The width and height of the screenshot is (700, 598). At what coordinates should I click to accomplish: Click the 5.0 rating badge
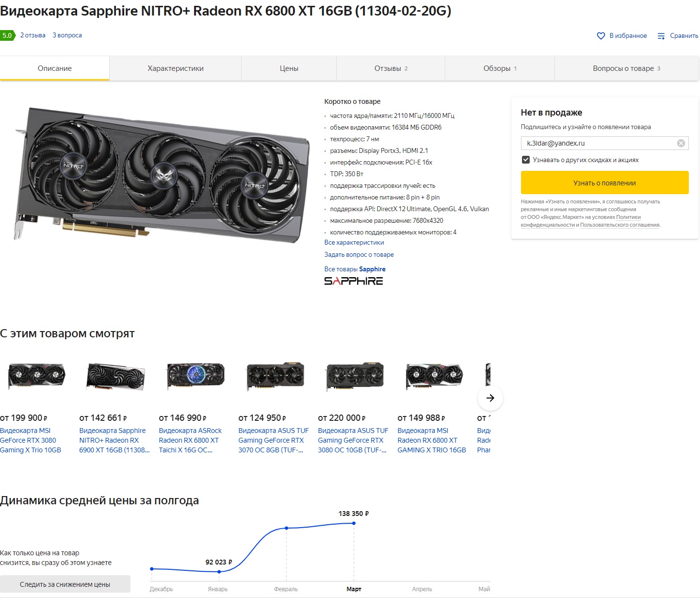coord(8,35)
